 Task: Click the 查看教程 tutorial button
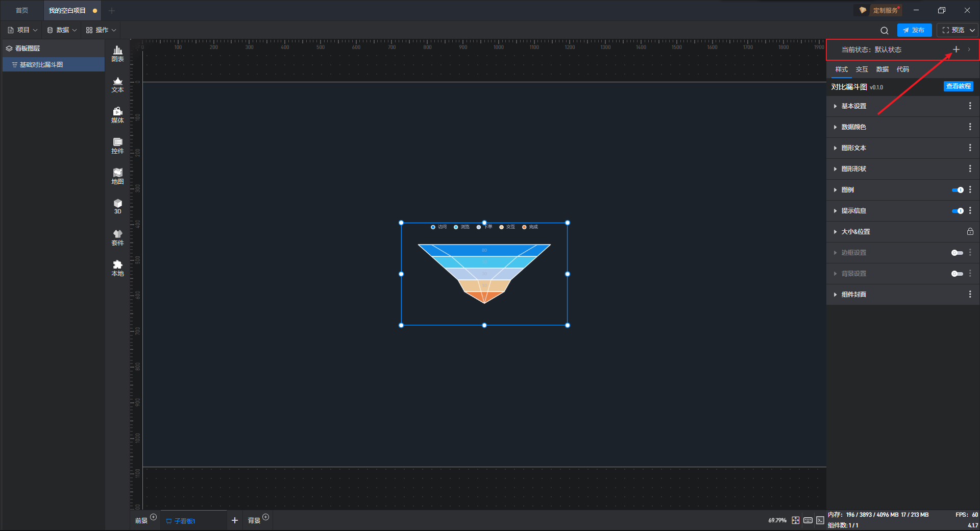pyautogui.click(x=958, y=87)
